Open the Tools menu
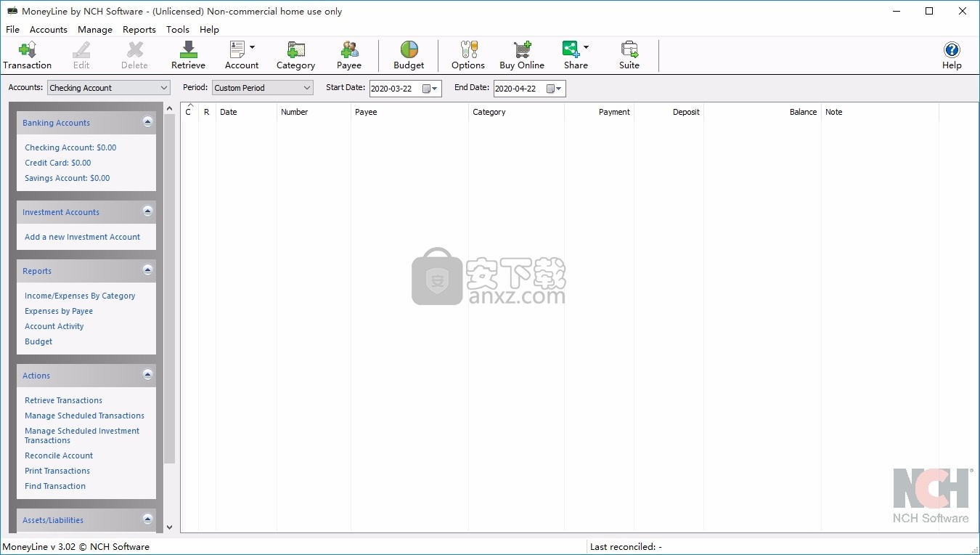This screenshot has width=980, height=555. coord(178,30)
